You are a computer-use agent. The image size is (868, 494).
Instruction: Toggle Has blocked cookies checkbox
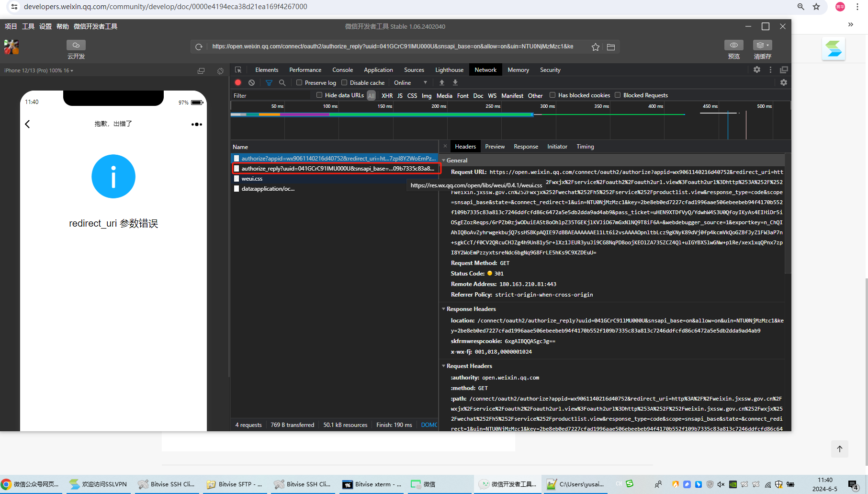pyautogui.click(x=552, y=95)
